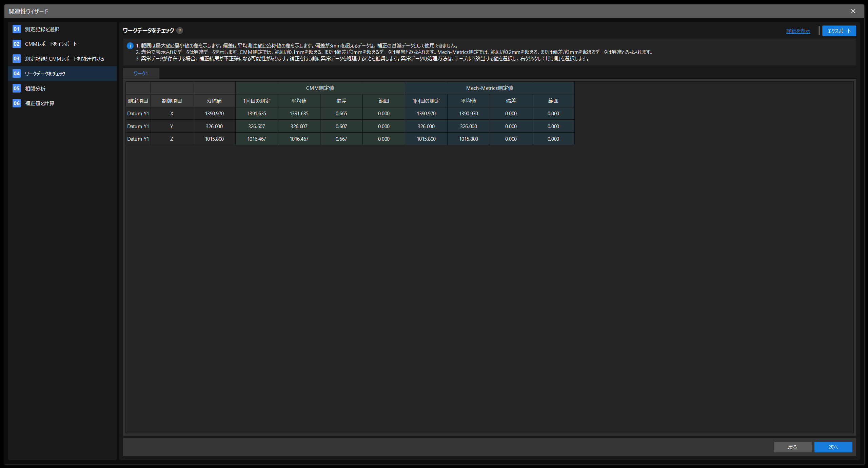Select nominal value 326.000 cell
Image resolution: width=868 pixels, height=468 pixels.
coord(214,126)
